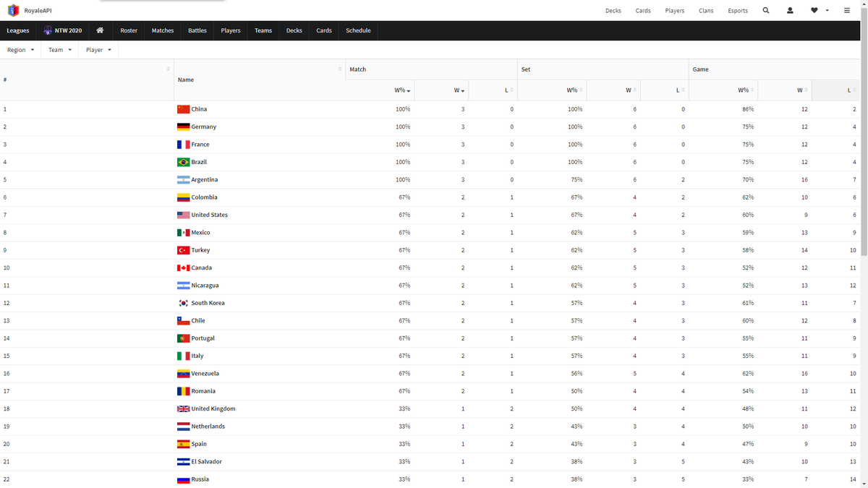Click Argentina flag icon
The width and height of the screenshot is (868, 488).
[x=184, y=179]
